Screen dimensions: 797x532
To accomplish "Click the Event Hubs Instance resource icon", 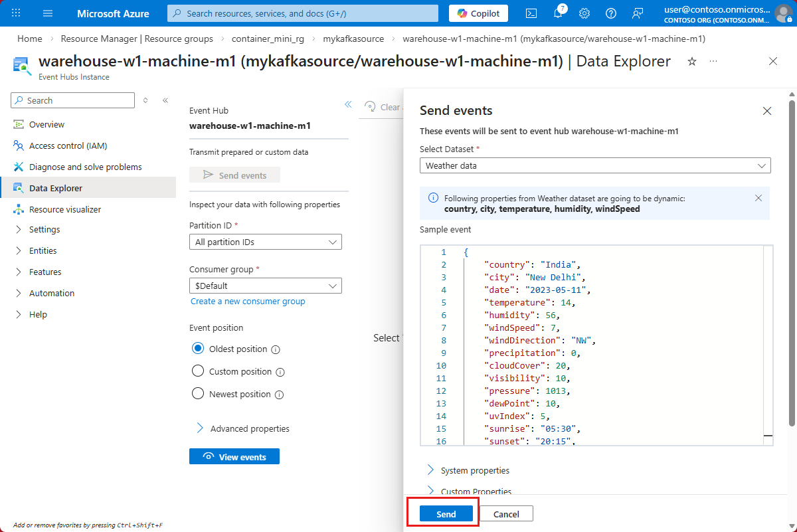I will tap(23, 65).
